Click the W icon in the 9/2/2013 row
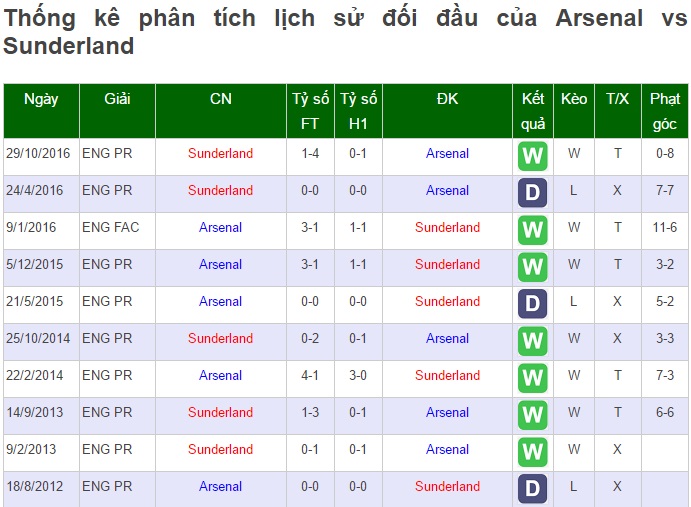Image resolution: width=691 pixels, height=507 pixels. click(x=532, y=452)
